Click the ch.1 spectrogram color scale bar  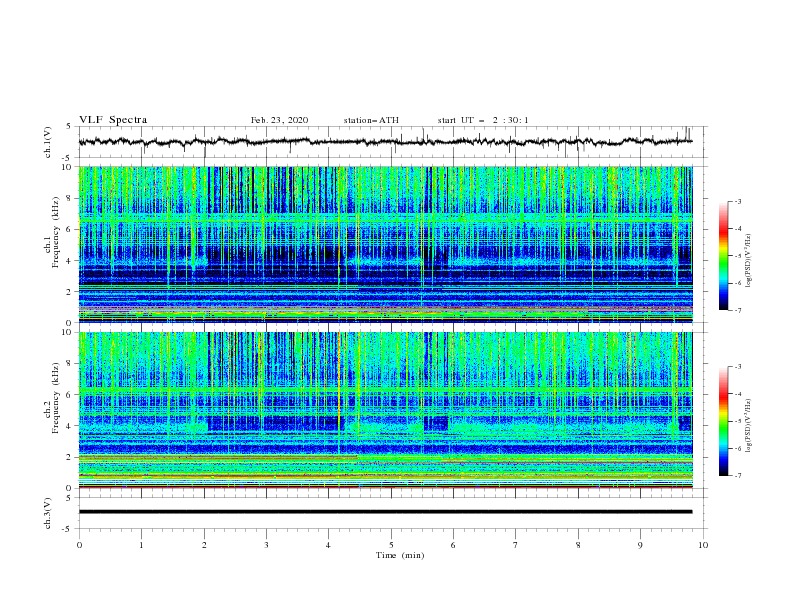[x=723, y=256]
